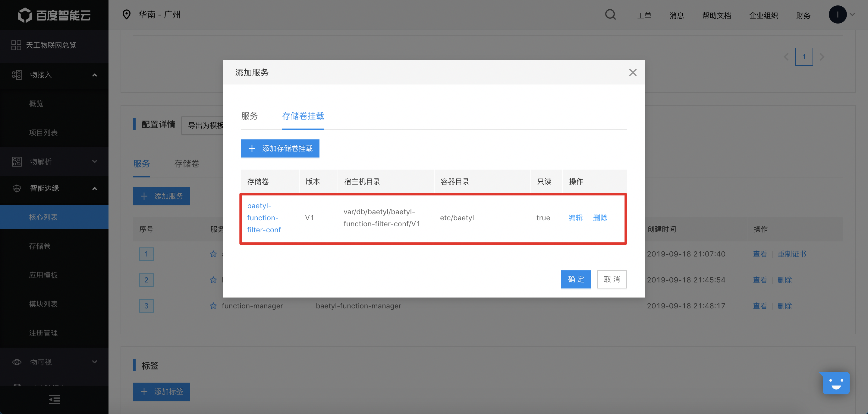Click the 天工物联网总览 grid icon
The image size is (868, 414).
pos(16,45)
